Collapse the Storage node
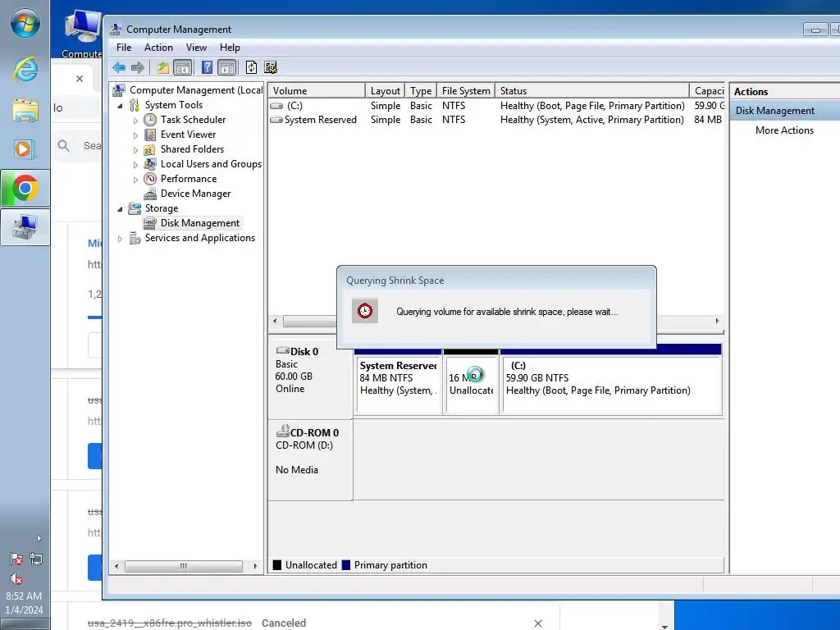This screenshot has width=840, height=630. pyautogui.click(x=120, y=209)
